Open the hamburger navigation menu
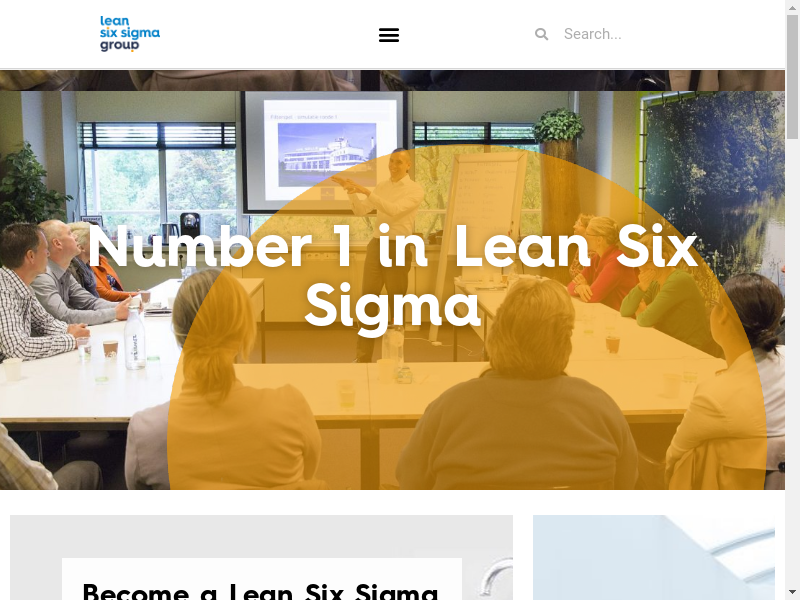The image size is (800, 600). point(389,35)
